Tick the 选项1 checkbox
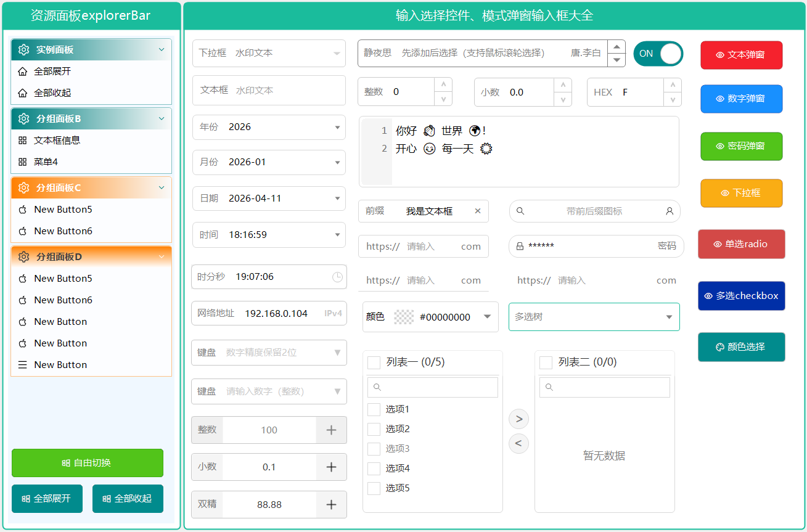807x532 pixels. click(x=374, y=409)
